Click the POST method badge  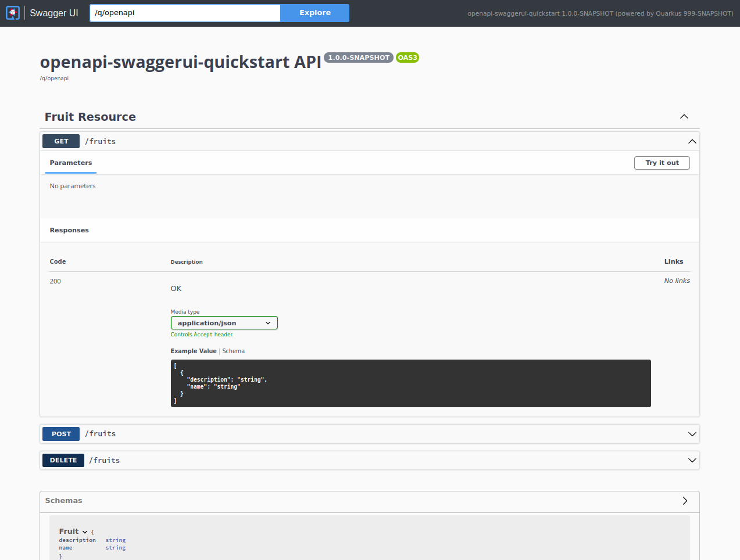pos(60,433)
